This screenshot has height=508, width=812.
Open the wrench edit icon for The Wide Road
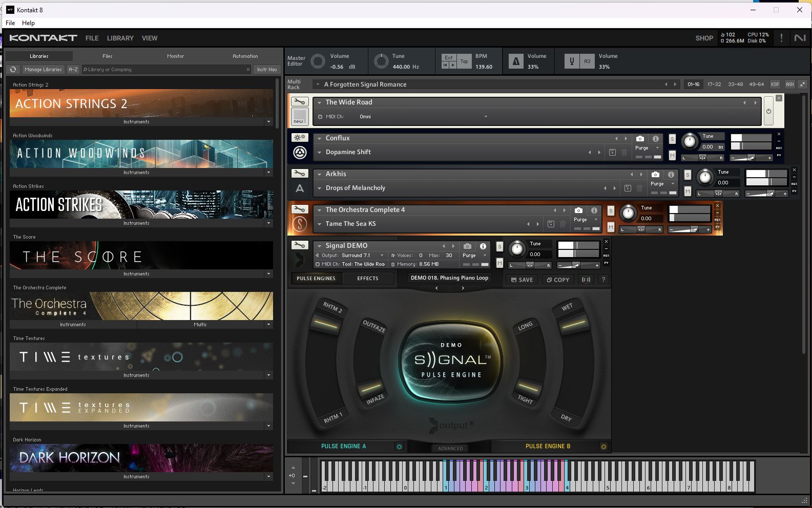coord(300,102)
